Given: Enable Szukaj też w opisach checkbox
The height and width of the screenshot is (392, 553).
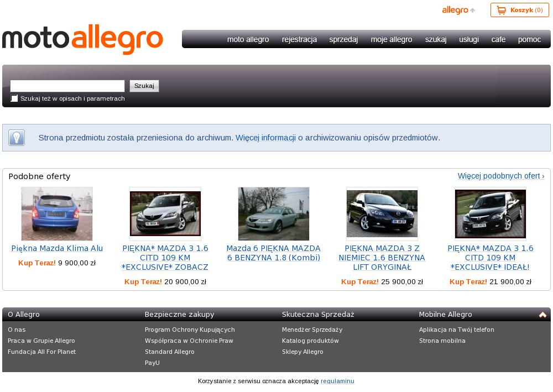Looking at the screenshot, I should point(14,98).
